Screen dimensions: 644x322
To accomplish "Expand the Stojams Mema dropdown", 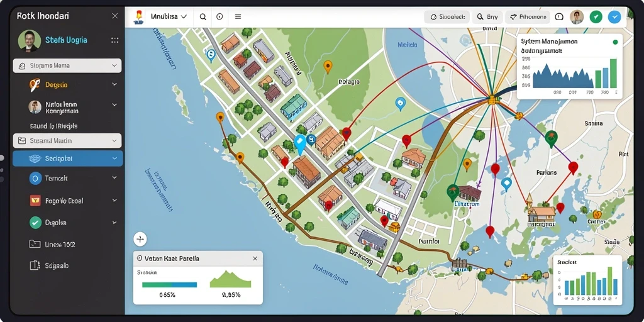I will [67, 65].
